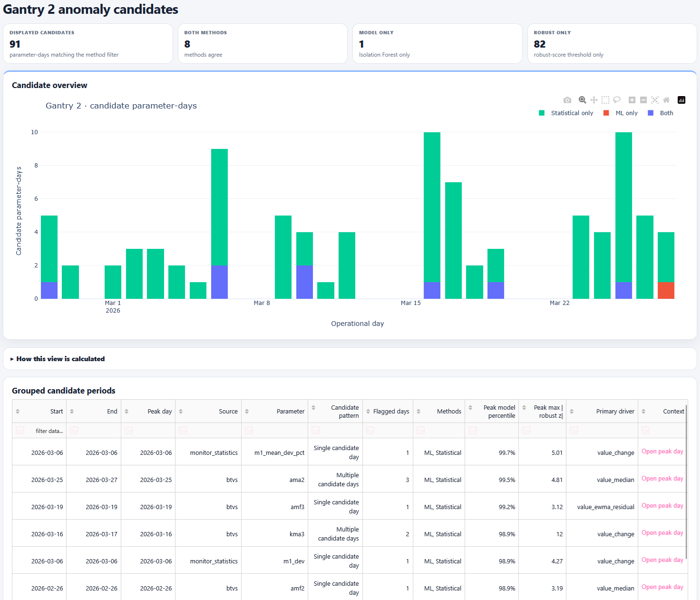This screenshot has width=700, height=600.
Task: Click the 'Gantry 2 · candidate parameter-days' chart title
Action: [x=121, y=106]
